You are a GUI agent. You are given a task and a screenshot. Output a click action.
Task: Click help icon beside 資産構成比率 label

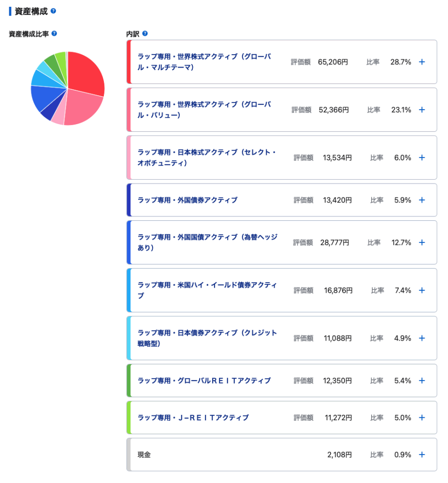coord(54,34)
